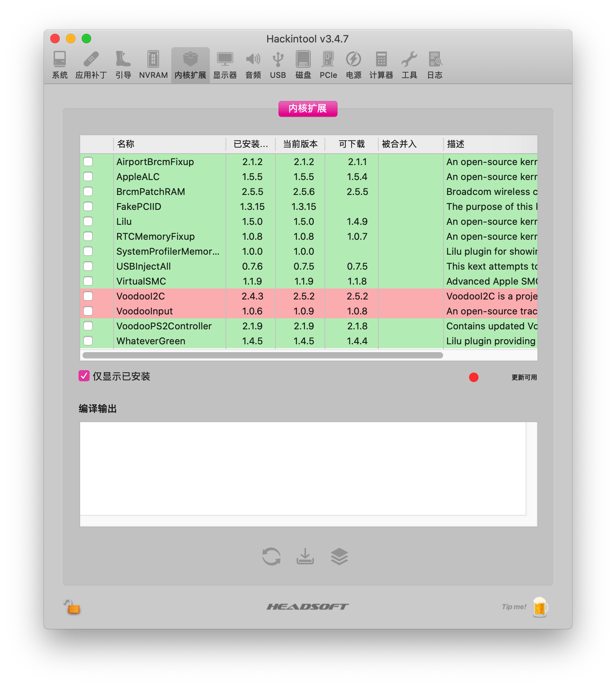Click the table's horizontal scrollbar
This screenshot has height=687, width=616.
click(263, 355)
